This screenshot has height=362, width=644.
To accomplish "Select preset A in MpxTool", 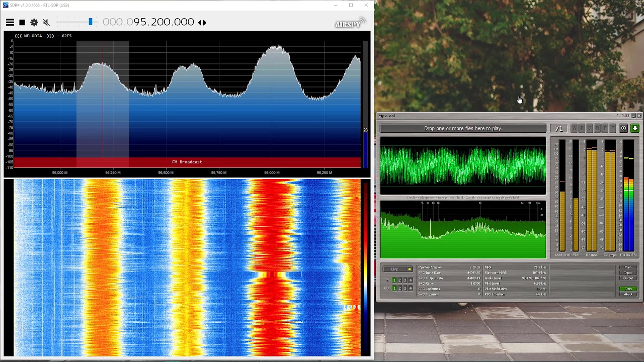I will pos(574,128).
